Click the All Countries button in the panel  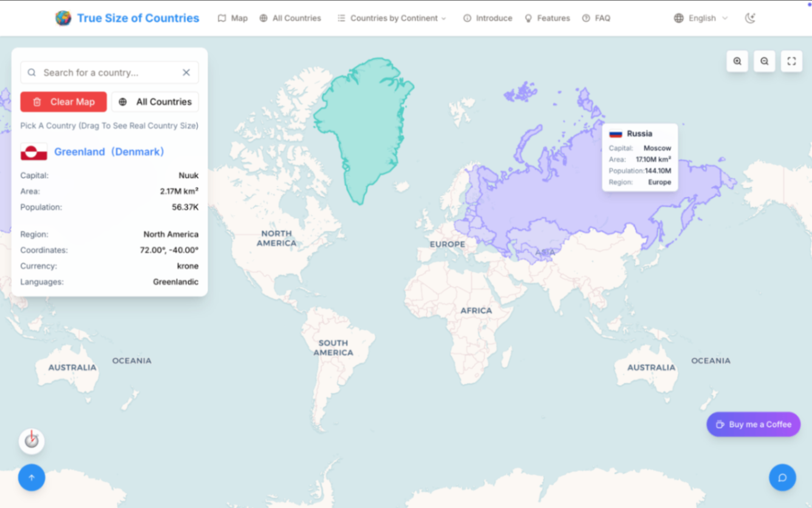tap(155, 102)
